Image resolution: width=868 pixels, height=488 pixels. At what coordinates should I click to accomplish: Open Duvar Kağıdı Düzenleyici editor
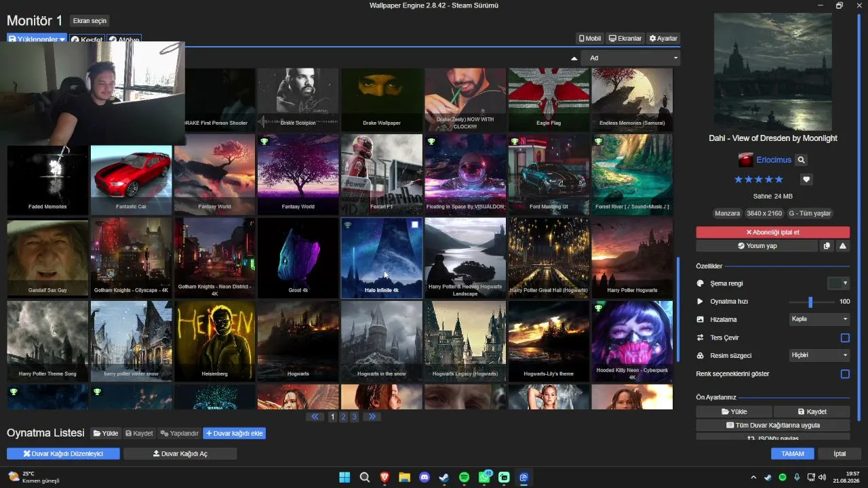pyautogui.click(x=63, y=453)
